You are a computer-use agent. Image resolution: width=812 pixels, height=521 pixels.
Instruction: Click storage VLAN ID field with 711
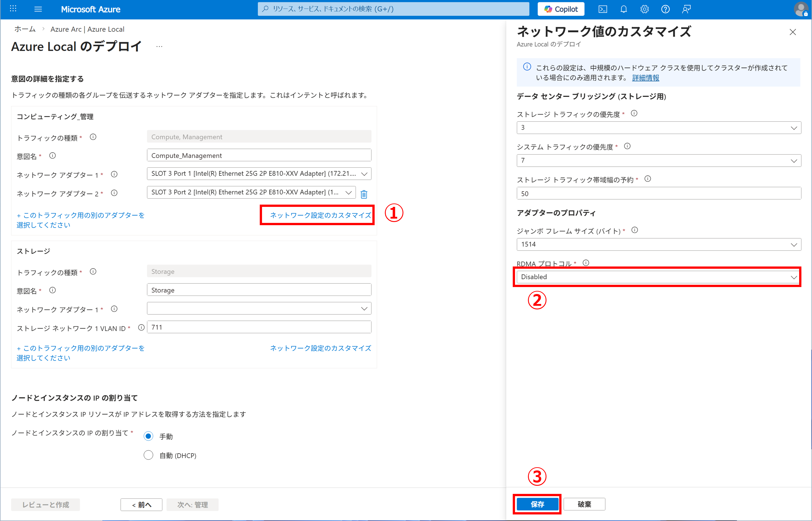[259, 327]
